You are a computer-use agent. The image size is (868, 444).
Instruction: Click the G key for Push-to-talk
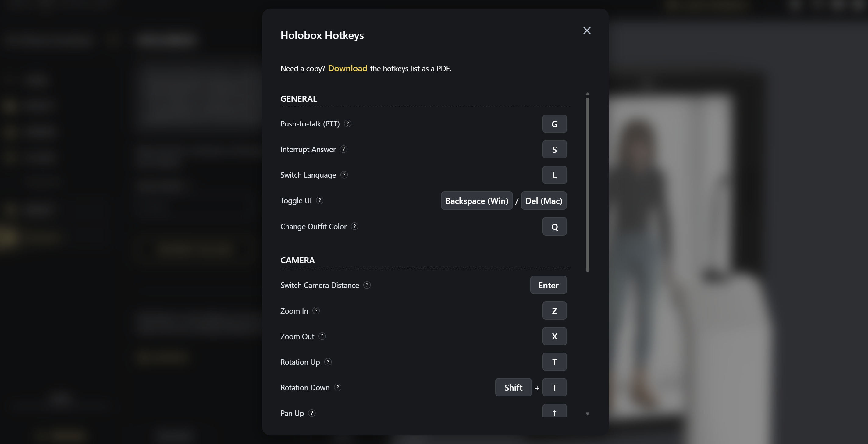[554, 124]
